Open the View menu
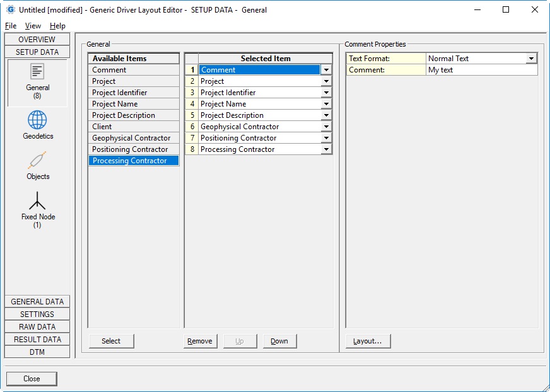Viewport: 550px width, 392px height. (33, 26)
